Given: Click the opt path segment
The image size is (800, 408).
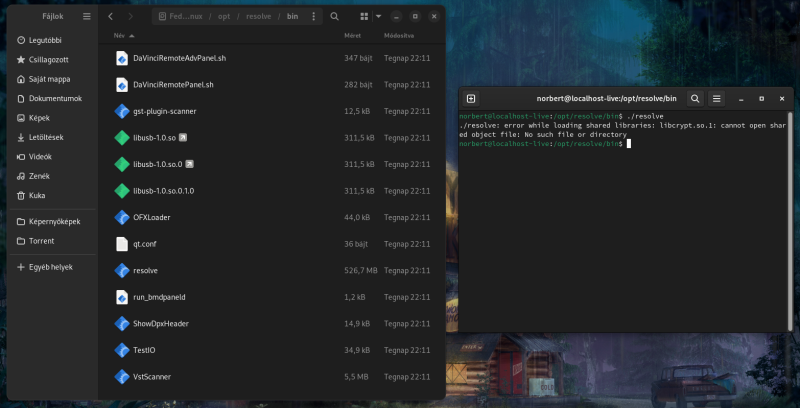Looking at the screenshot, I should (x=224, y=16).
